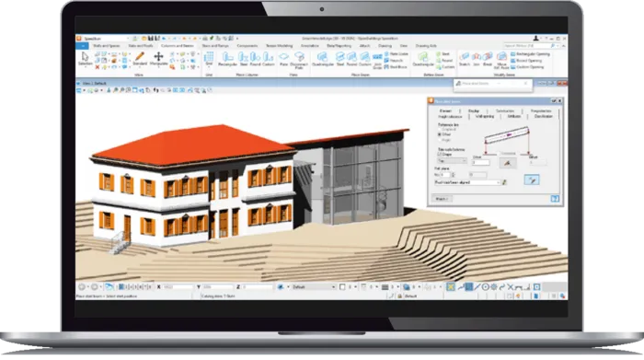Select the Selection arrow tool

(85, 58)
